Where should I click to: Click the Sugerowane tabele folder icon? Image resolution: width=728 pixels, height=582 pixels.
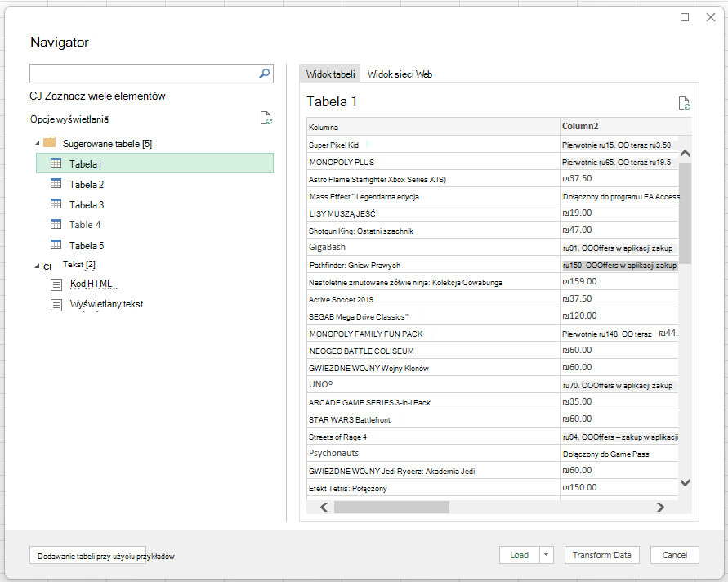(x=50, y=142)
